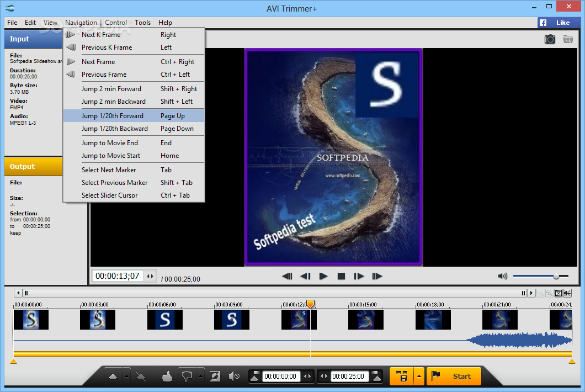Click the selection start time field 00:00:00;00
Screen dimensions: 585x392
280,377
